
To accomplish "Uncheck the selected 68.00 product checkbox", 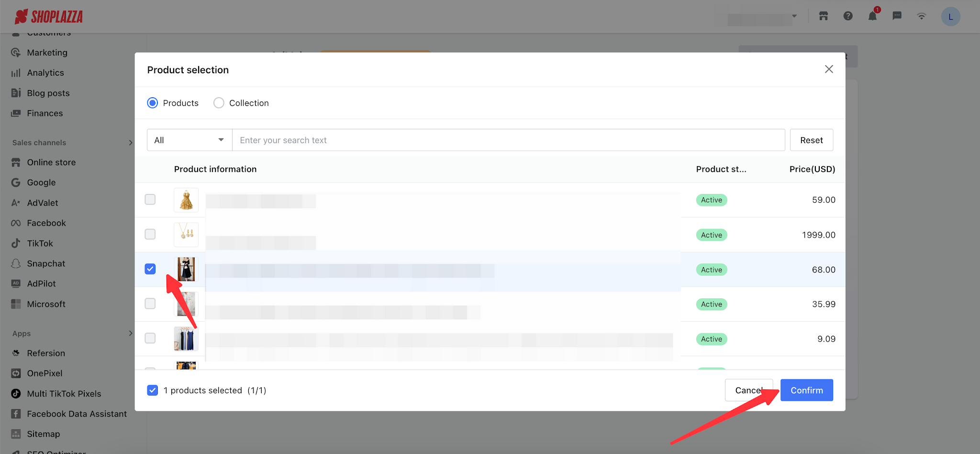I will (x=150, y=269).
